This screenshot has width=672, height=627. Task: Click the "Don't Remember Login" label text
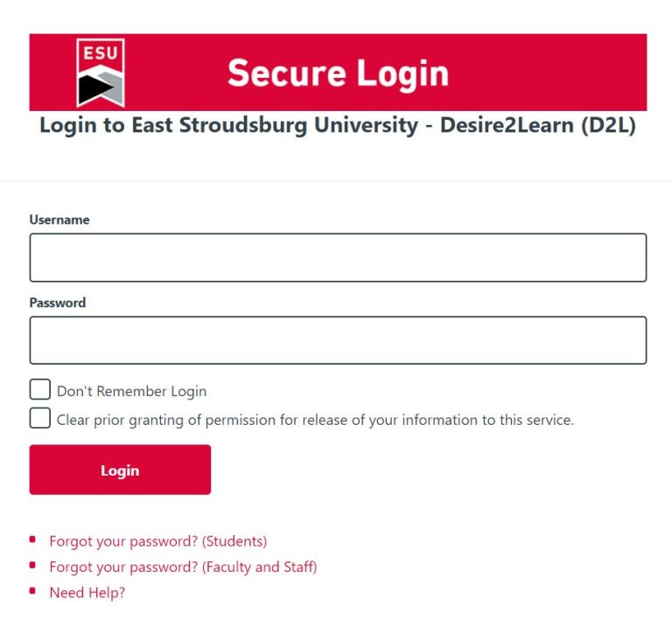tap(131, 392)
